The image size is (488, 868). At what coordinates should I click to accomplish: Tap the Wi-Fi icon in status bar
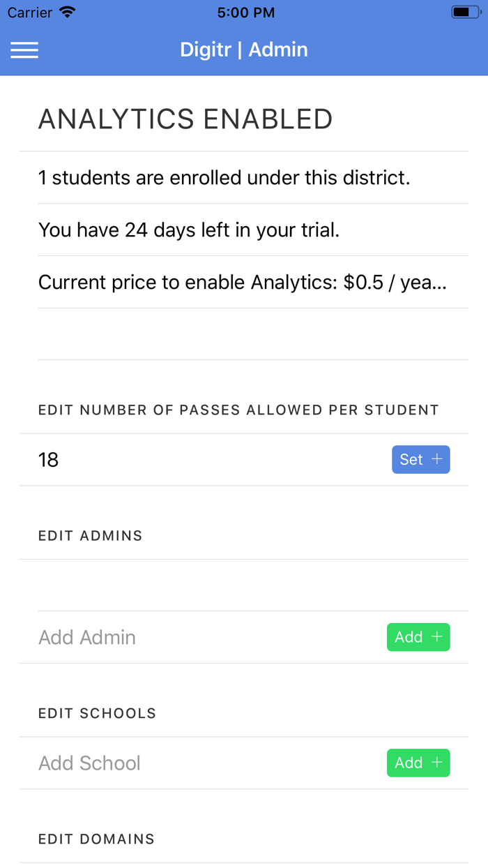coord(68,13)
